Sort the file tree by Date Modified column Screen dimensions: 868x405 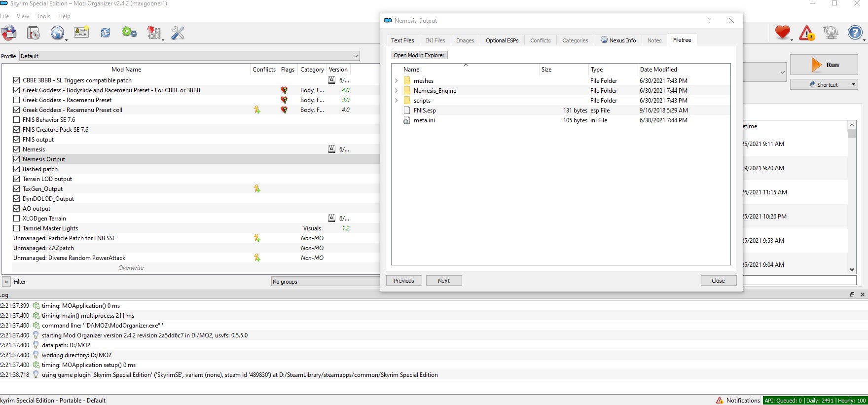[658, 70]
